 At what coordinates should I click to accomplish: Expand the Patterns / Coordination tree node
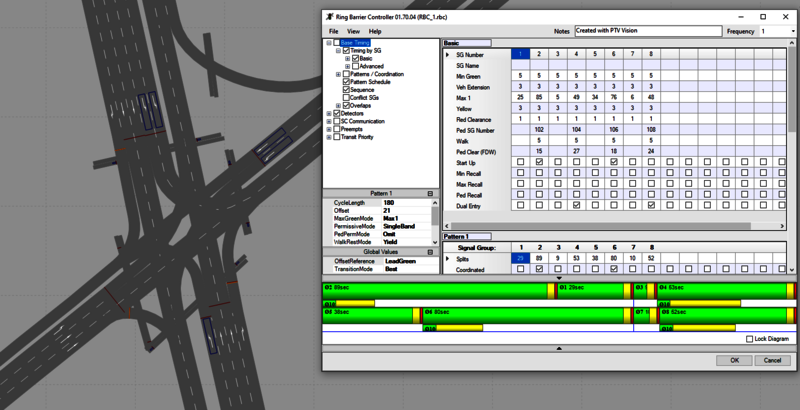coord(338,74)
